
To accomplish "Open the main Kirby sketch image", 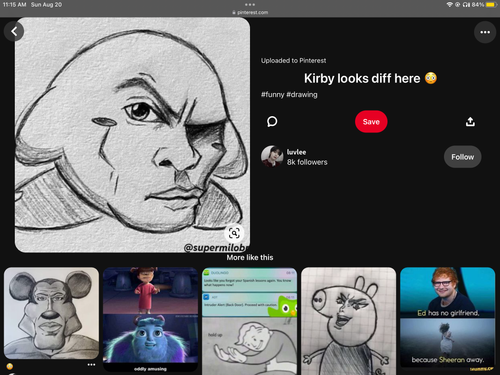I will pyautogui.click(x=132, y=135).
